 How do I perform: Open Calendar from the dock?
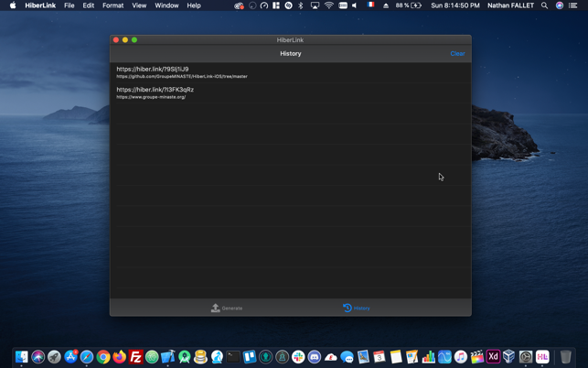click(x=380, y=356)
